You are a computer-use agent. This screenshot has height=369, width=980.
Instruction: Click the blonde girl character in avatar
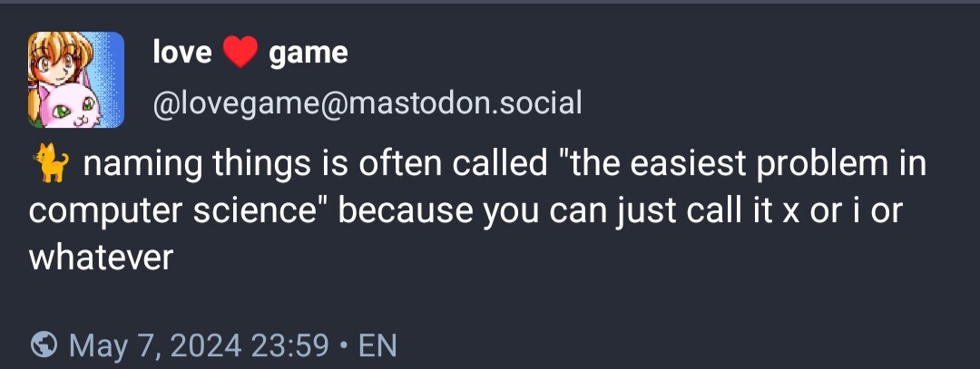(54, 63)
